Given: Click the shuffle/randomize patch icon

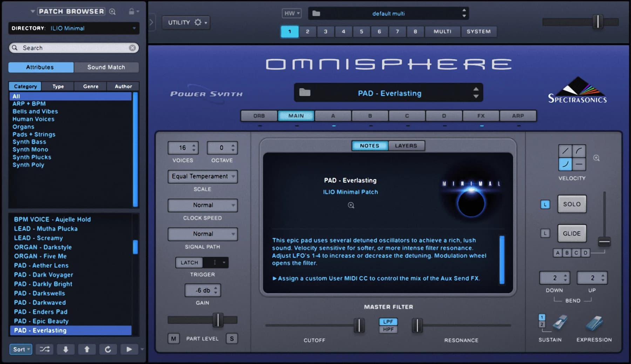Looking at the screenshot, I should point(44,349).
